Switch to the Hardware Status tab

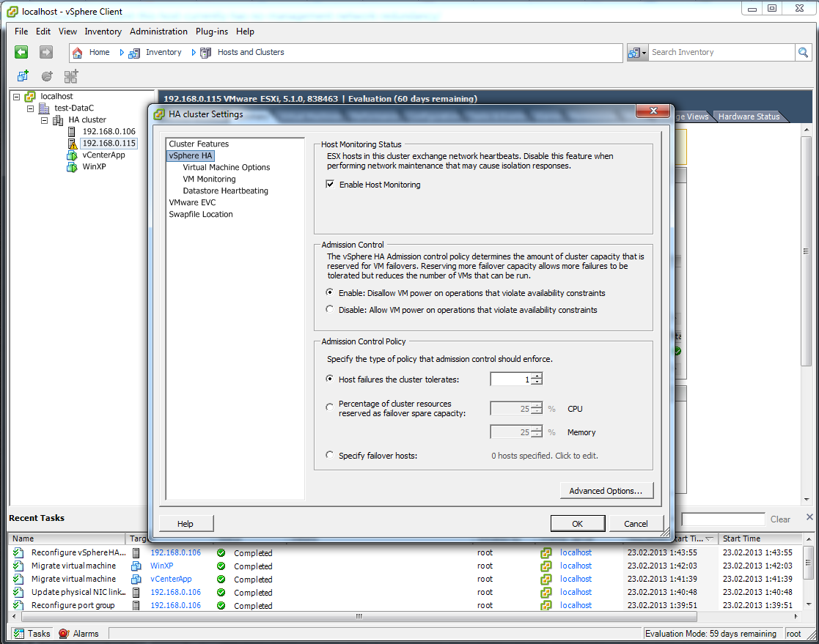pos(749,116)
